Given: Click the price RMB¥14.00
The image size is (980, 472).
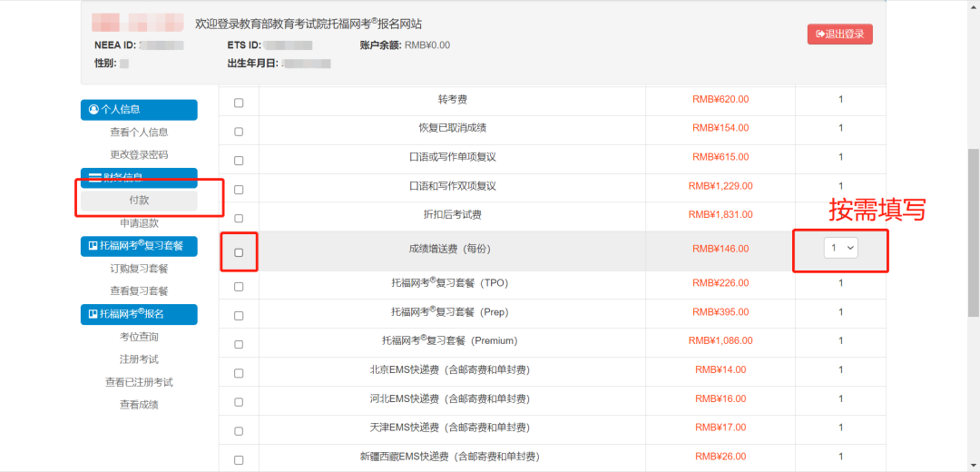Looking at the screenshot, I should pyautogui.click(x=720, y=369).
